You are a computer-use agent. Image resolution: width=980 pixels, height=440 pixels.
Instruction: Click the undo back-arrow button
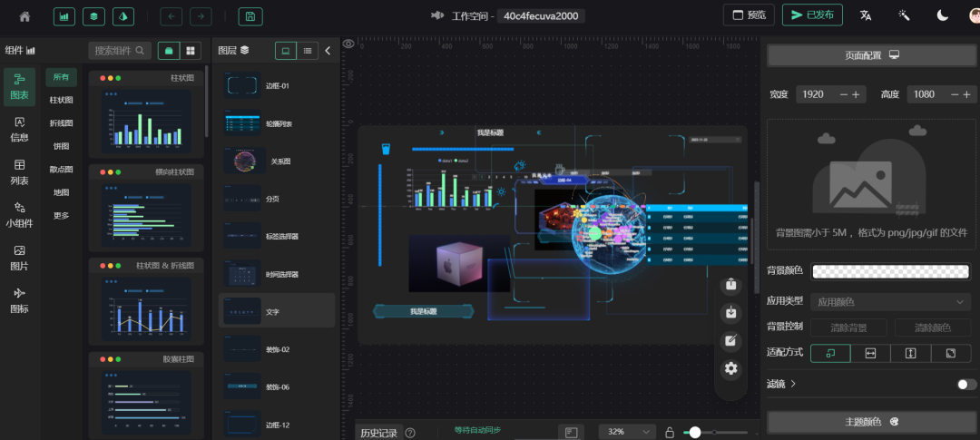click(x=171, y=16)
